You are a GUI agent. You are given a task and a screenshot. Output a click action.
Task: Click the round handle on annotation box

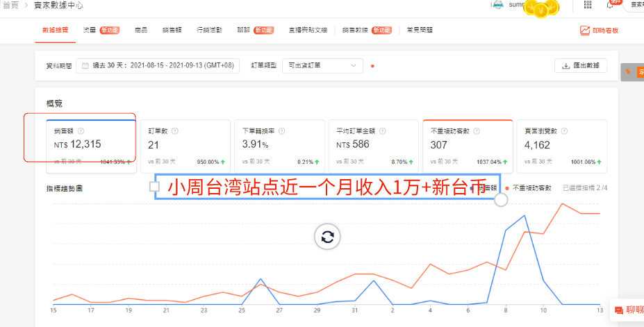[x=501, y=199]
